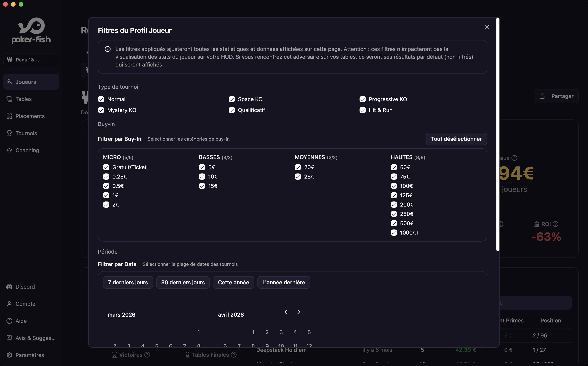Click the info icon in the filter notice
Viewport: 588px width, 366px height.
point(108,49)
